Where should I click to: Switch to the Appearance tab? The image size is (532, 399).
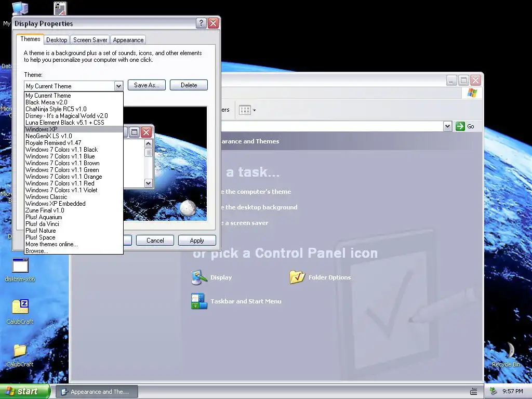(x=128, y=39)
